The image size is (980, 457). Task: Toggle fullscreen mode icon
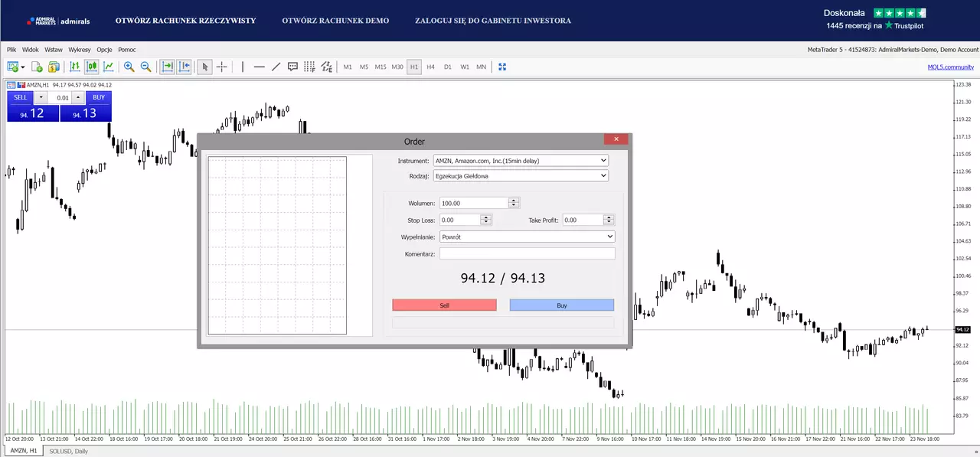coord(502,67)
